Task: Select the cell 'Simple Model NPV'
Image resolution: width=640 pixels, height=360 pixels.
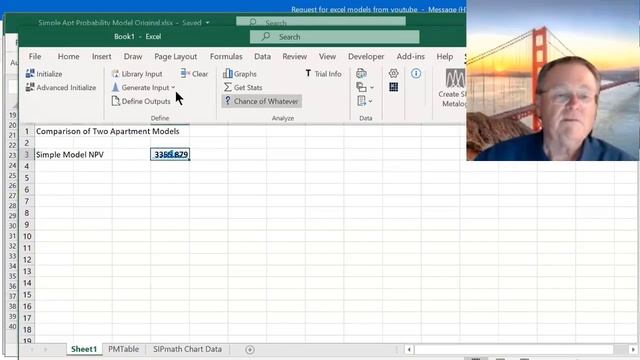Action: [x=70, y=154]
